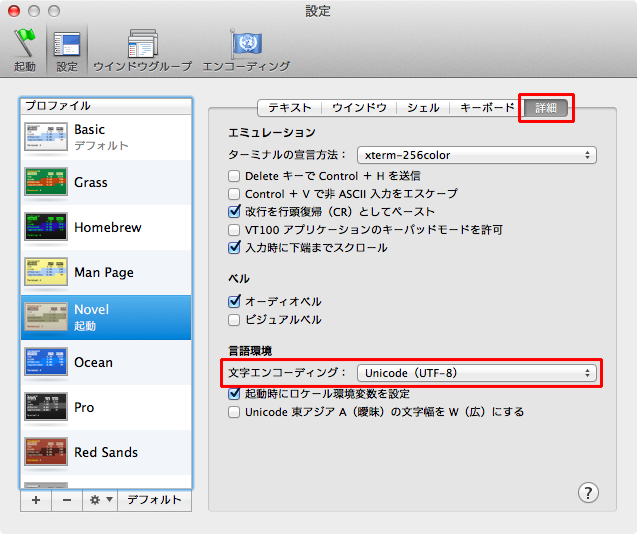Click the minus button to remove profile
This screenshot has height=534, width=637.
click(x=66, y=500)
